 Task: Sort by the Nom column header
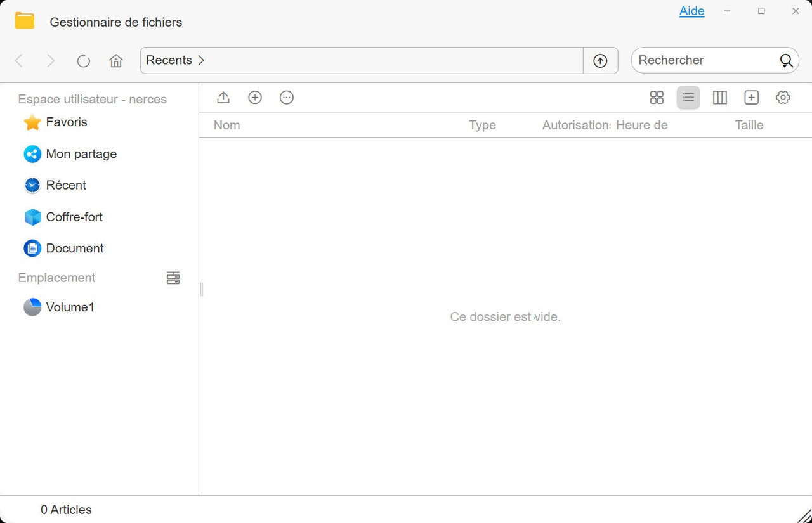tap(226, 125)
